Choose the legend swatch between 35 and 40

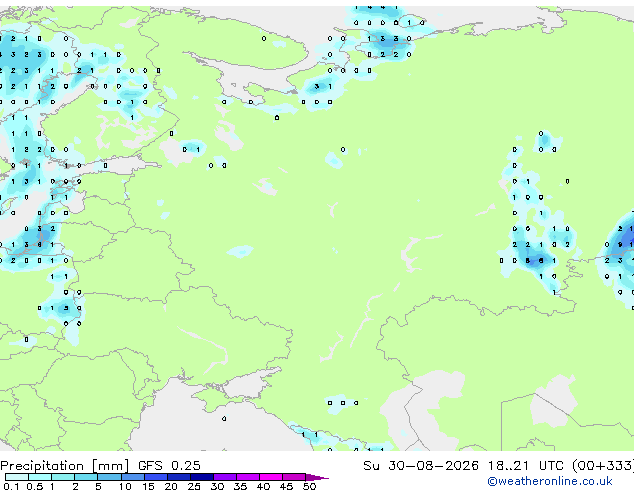pyautogui.click(x=248, y=477)
